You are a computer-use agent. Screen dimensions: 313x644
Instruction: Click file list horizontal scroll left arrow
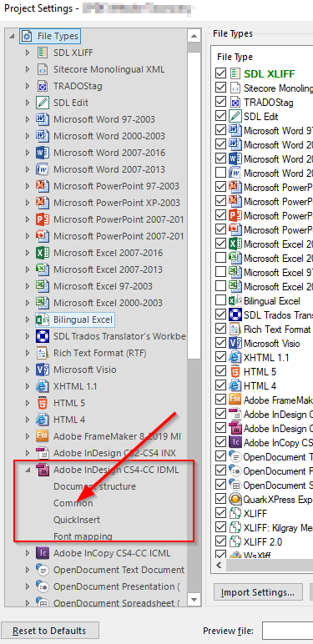click(219, 565)
